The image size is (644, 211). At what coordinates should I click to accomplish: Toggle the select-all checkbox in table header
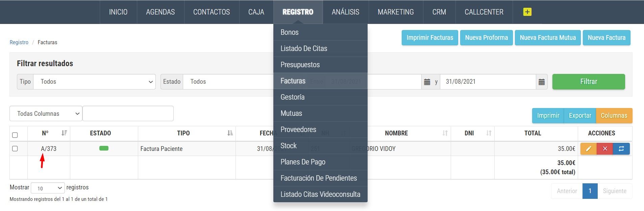click(15, 135)
